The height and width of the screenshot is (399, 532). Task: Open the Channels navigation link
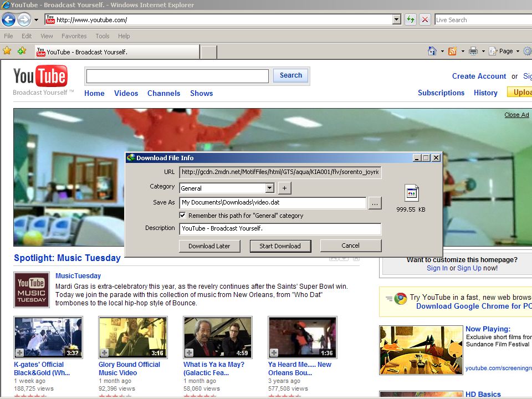coord(163,93)
